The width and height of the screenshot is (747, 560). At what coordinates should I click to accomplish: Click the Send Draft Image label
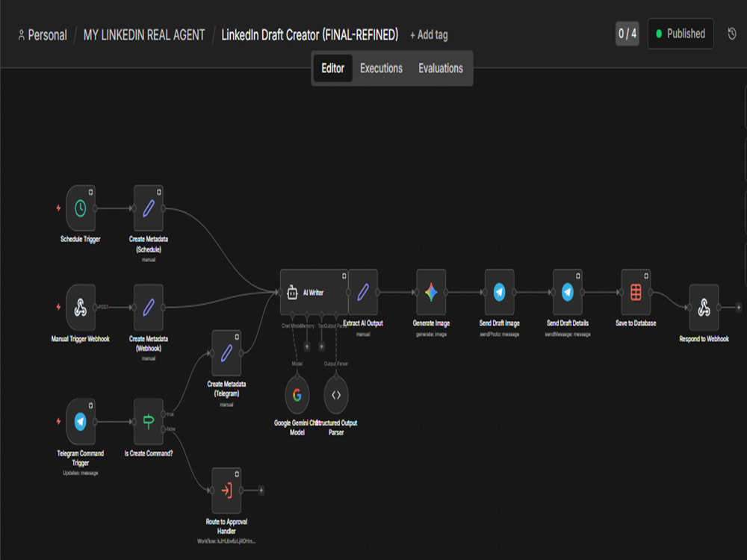pos(499,323)
